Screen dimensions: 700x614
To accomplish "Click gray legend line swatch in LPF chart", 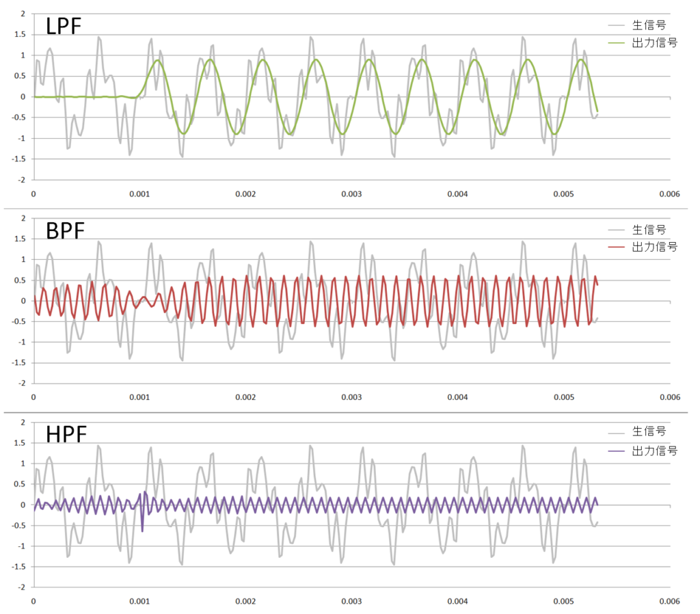I will click(618, 26).
